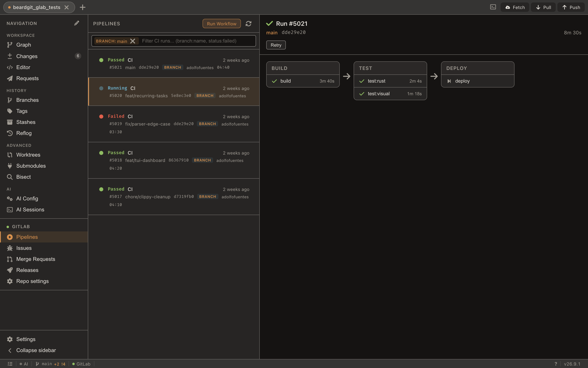Close the beardgit_glab_tests tab
Image resolution: width=588 pixels, height=368 pixels.
tap(67, 7)
